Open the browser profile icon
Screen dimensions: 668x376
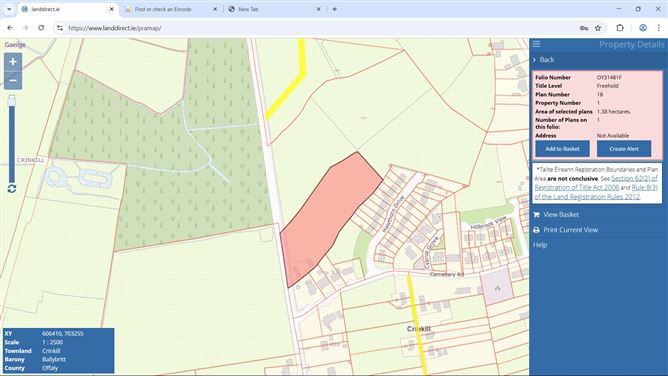[x=643, y=28]
